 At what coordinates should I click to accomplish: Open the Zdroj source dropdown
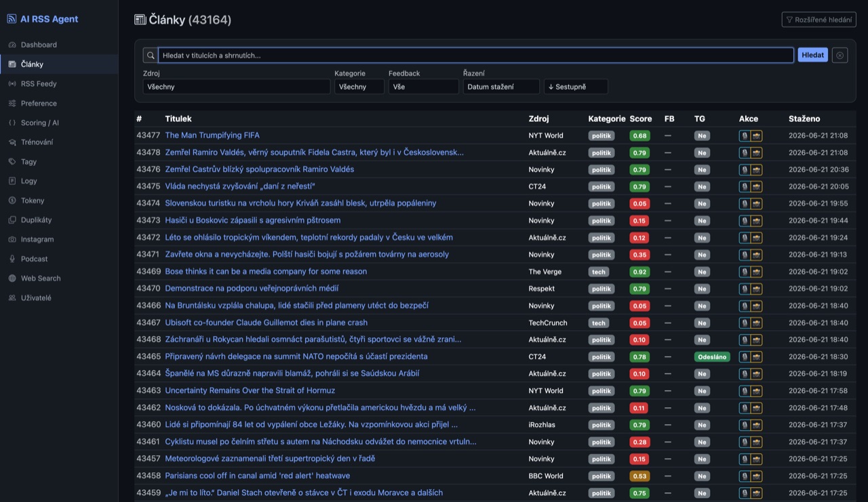pos(237,87)
